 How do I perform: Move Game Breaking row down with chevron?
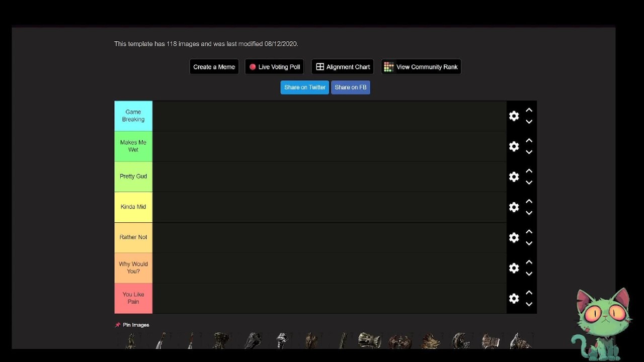point(529,122)
